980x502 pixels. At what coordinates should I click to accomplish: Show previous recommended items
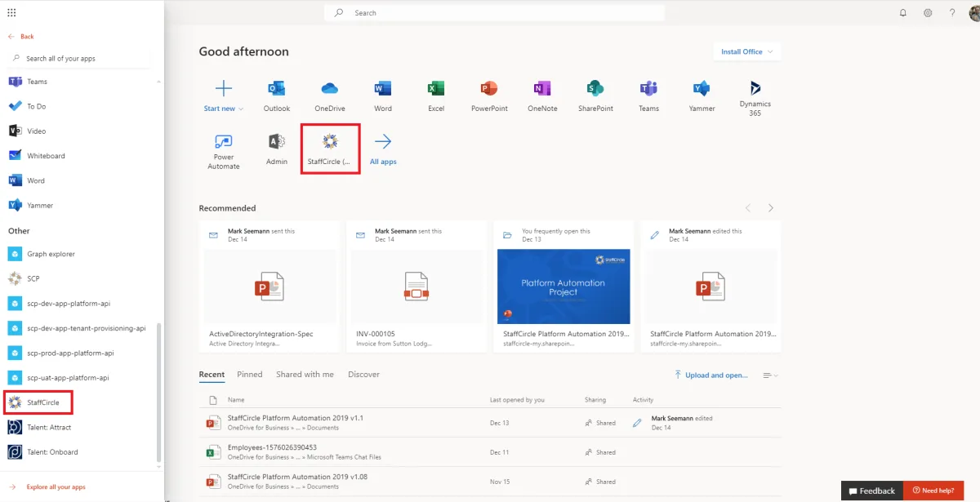pyautogui.click(x=748, y=208)
